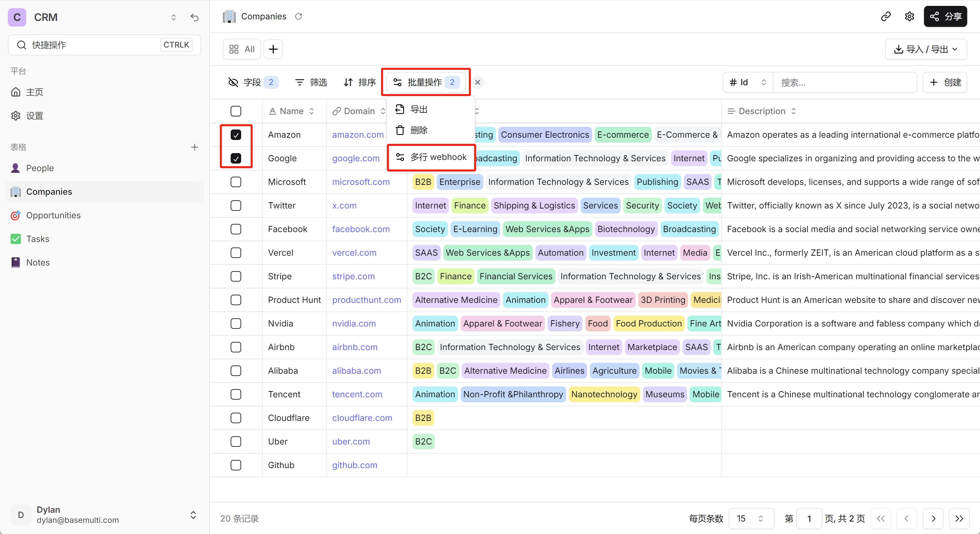Check the Facebook row checkbox
This screenshot has width=980, height=534.
pyautogui.click(x=236, y=229)
